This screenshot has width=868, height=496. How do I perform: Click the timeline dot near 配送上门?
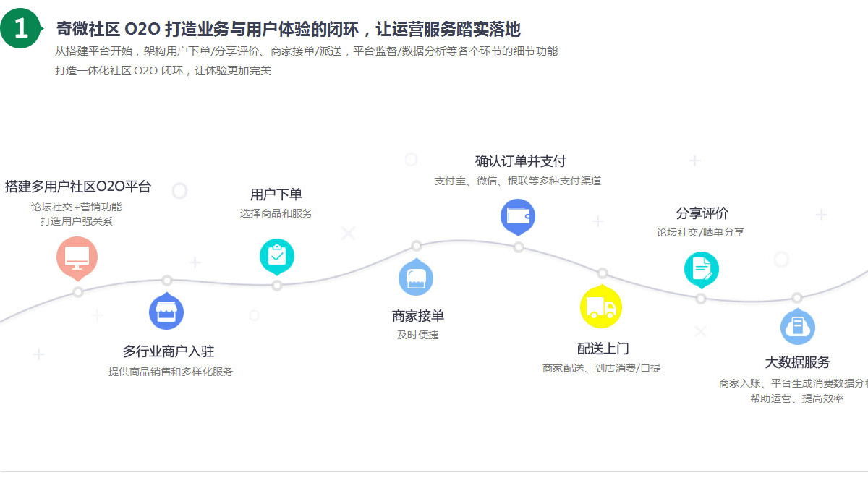tap(602, 274)
